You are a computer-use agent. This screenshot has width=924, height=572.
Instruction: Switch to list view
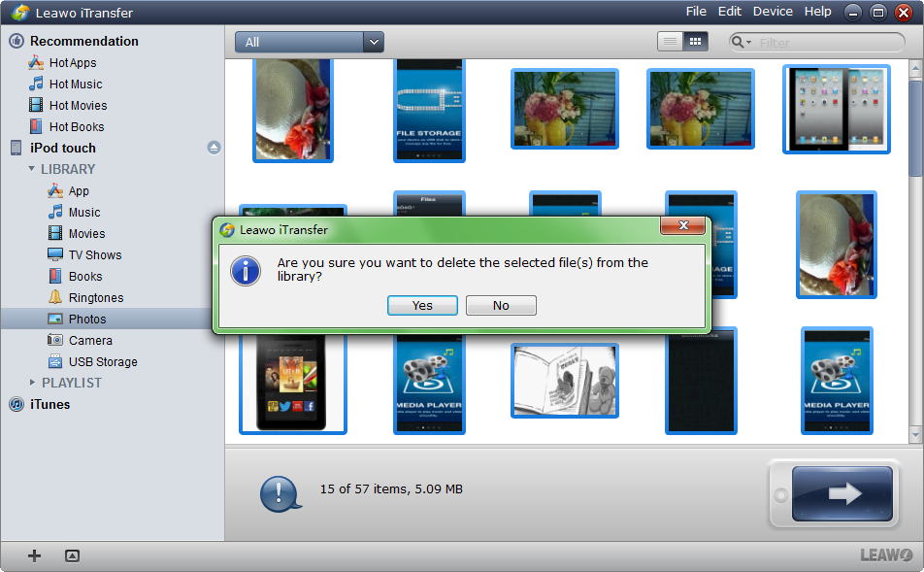coord(670,42)
